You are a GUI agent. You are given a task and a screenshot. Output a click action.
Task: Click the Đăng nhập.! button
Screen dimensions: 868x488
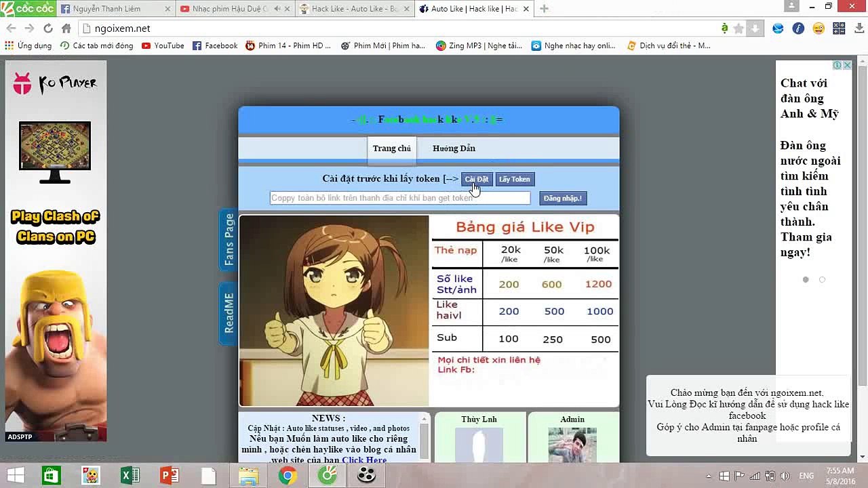[563, 198]
